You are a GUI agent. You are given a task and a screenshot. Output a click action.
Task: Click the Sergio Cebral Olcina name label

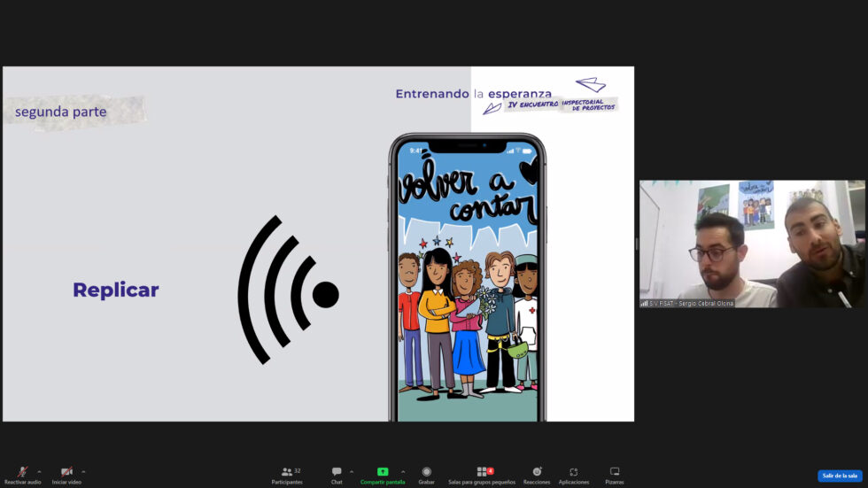tap(692, 303)
